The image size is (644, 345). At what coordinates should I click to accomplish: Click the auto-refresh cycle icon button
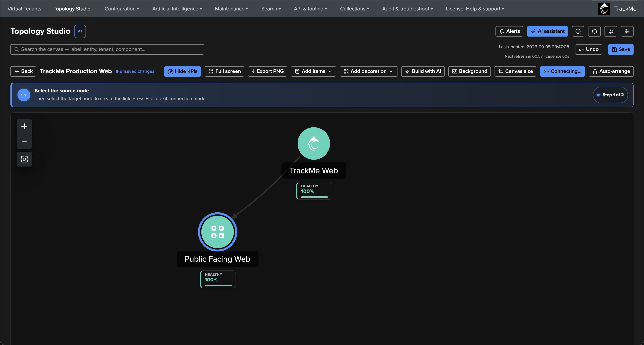point(611,31)
